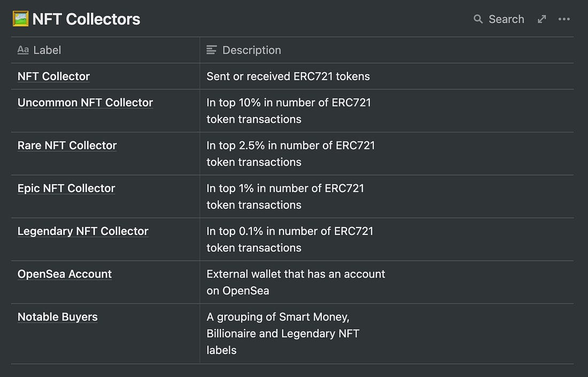588x377 pixels.
Task: Click the text lines icon beside Description
Action: (212, 50)
